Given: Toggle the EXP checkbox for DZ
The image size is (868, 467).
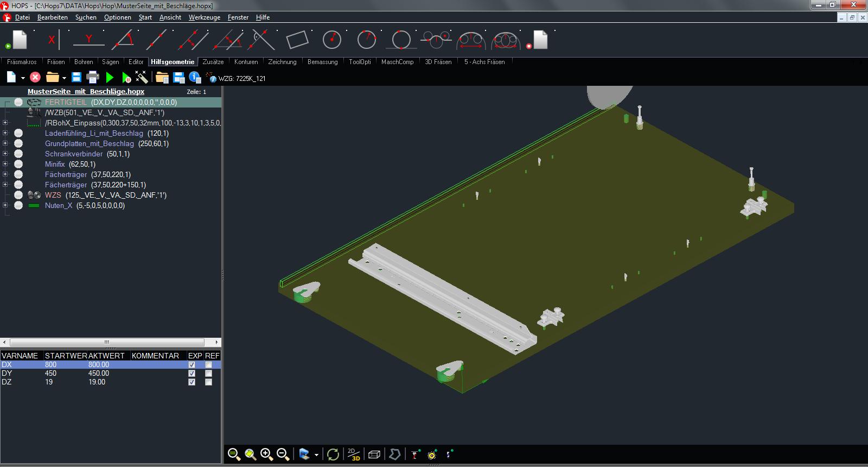Looking at the screenshot, I should point(192,382).
